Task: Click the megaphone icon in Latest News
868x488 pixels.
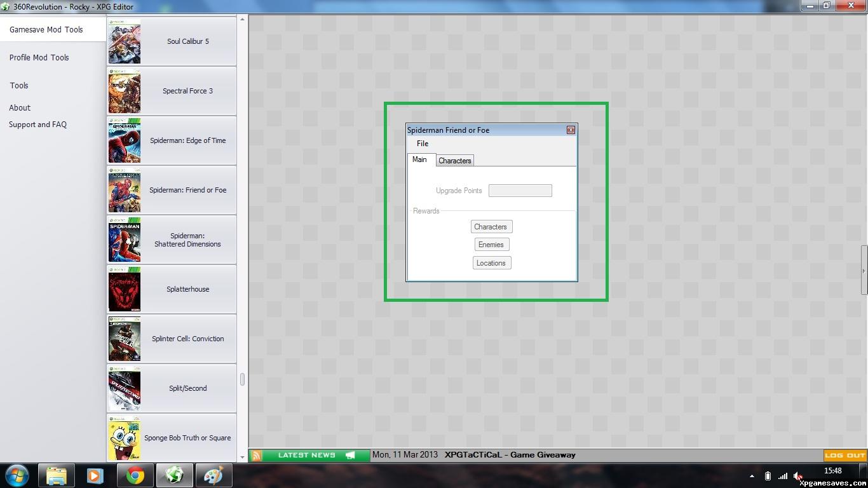Action: point(350,455)
